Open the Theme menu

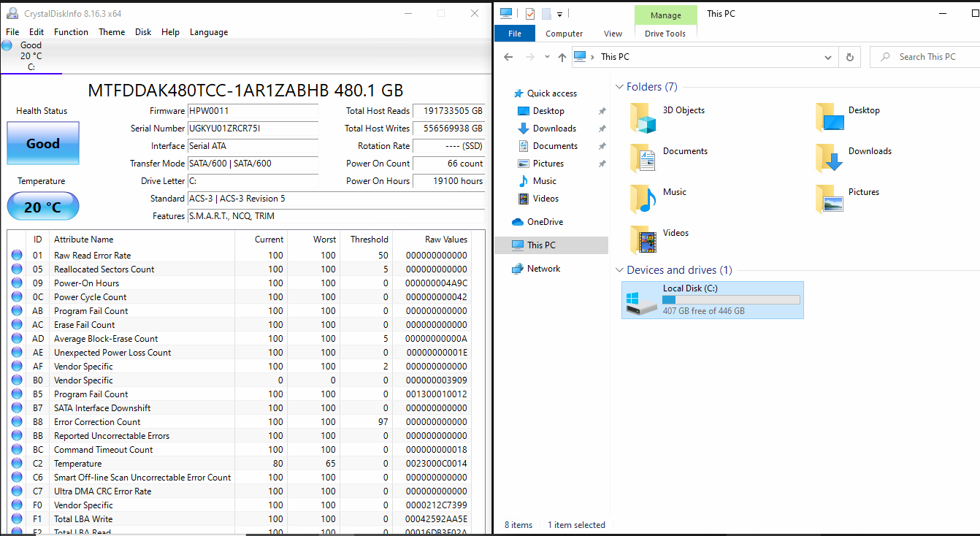pos(112,32)
